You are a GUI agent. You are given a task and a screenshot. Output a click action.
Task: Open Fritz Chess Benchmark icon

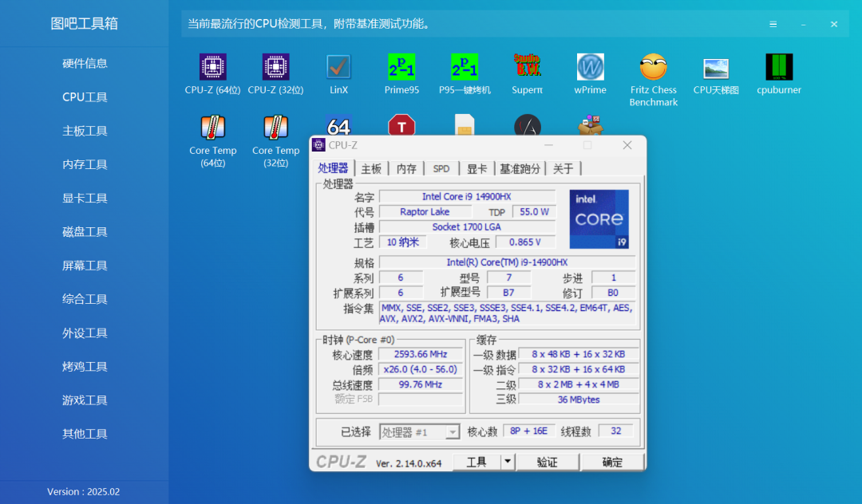click(x=653, y=67)
